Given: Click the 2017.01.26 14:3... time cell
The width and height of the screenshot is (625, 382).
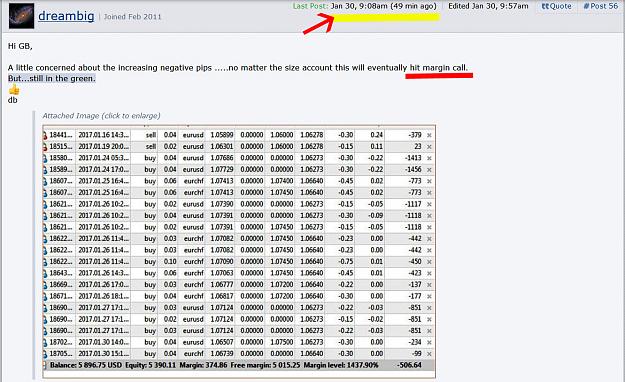Looking at the screenshot, I should [x=104, y=273].
